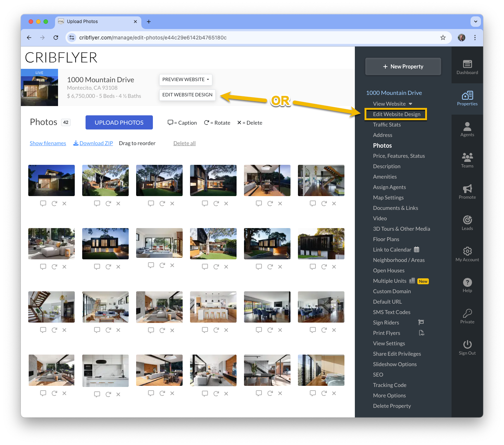
Task: Open SMS Text Codes menu item
Action: pyautogui.click(x=392, y=312)
